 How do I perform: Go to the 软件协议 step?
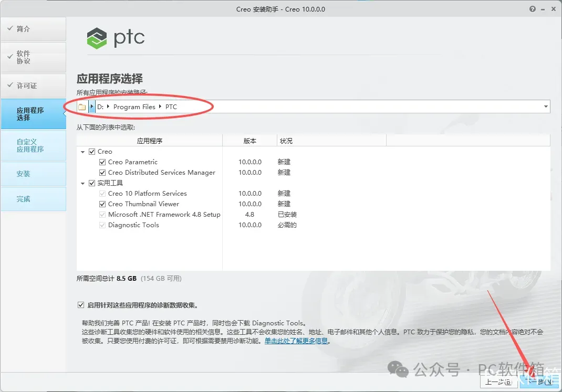(33, 57)
